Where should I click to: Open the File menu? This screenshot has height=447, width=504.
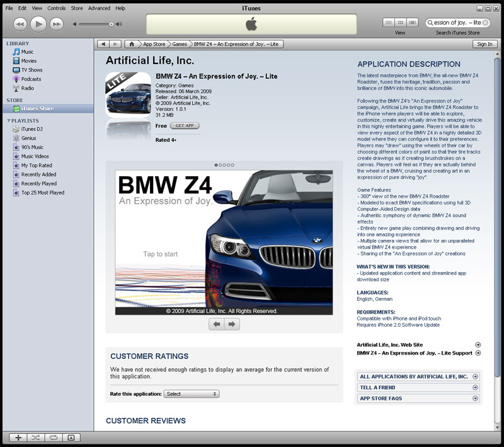click(9, 8)
